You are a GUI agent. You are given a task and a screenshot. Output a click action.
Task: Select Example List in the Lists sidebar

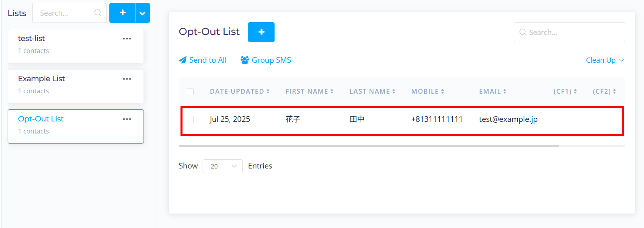click(x=41, y=79)
